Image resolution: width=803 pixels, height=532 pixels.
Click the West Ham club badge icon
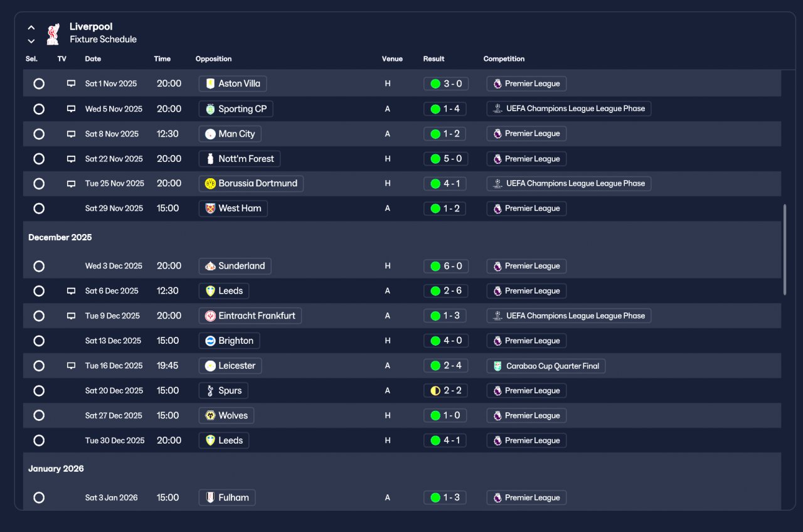point(210,208)
